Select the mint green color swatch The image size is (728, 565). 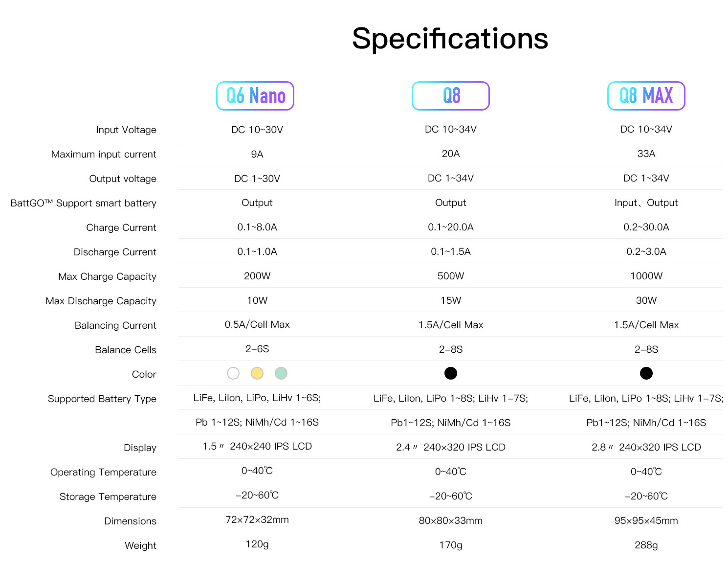[281, 373]
